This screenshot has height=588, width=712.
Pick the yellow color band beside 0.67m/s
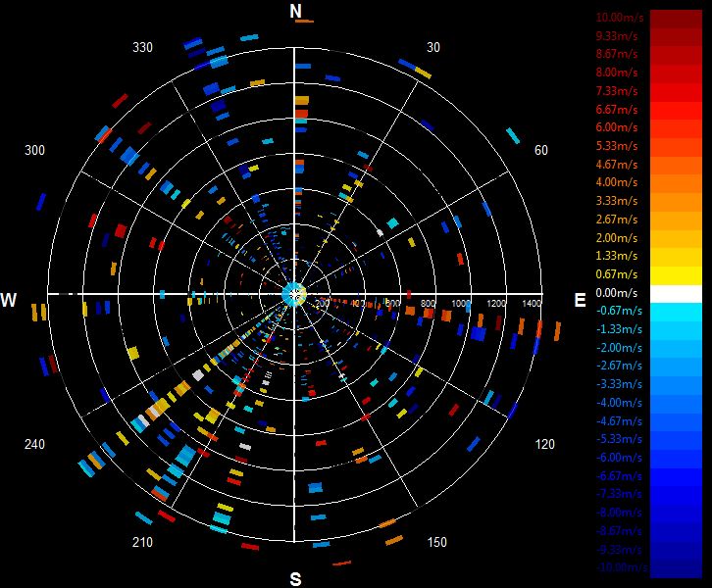click(x=676, y=275)
